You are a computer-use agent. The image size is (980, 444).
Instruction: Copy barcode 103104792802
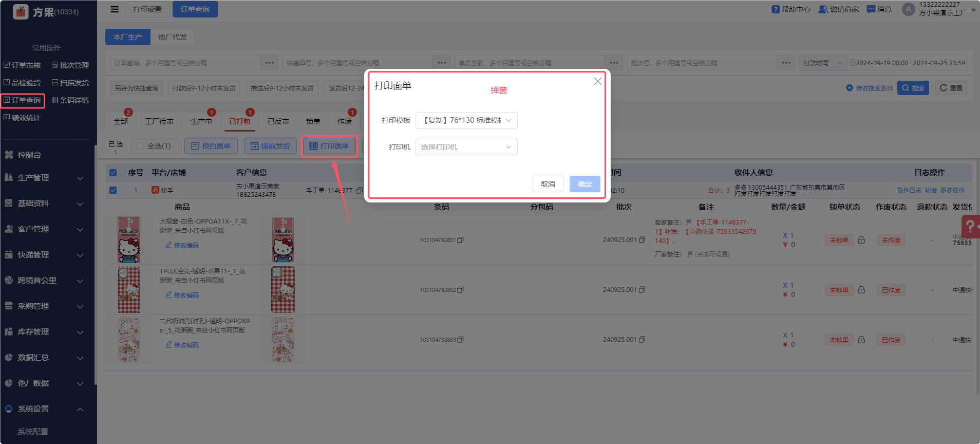[460, 290]
